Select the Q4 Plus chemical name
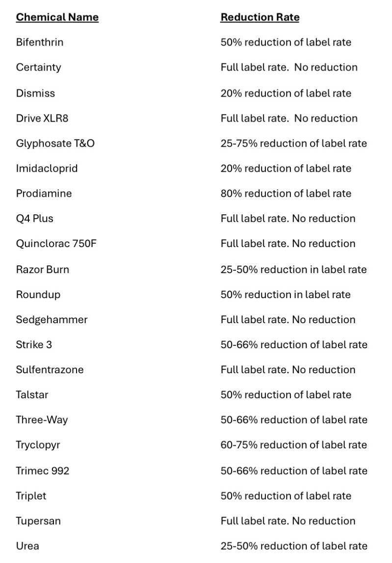Viewport: 392px width, 563px height. click(34, 218)
